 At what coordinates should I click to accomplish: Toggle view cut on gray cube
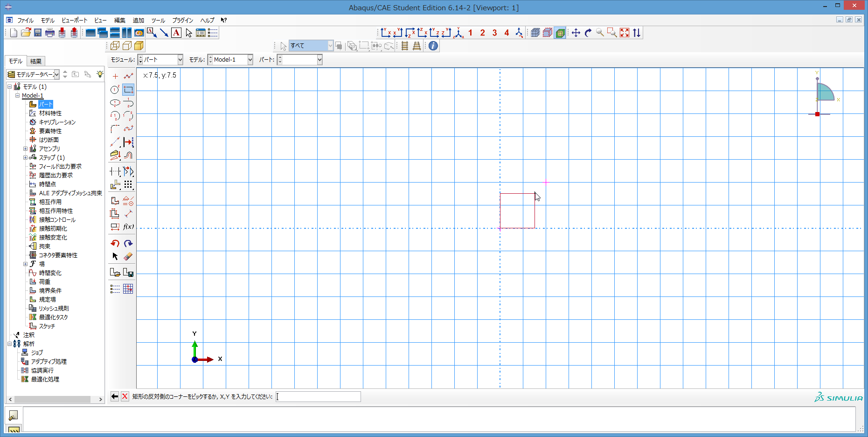pyautogui.click(x=536, y=33)
